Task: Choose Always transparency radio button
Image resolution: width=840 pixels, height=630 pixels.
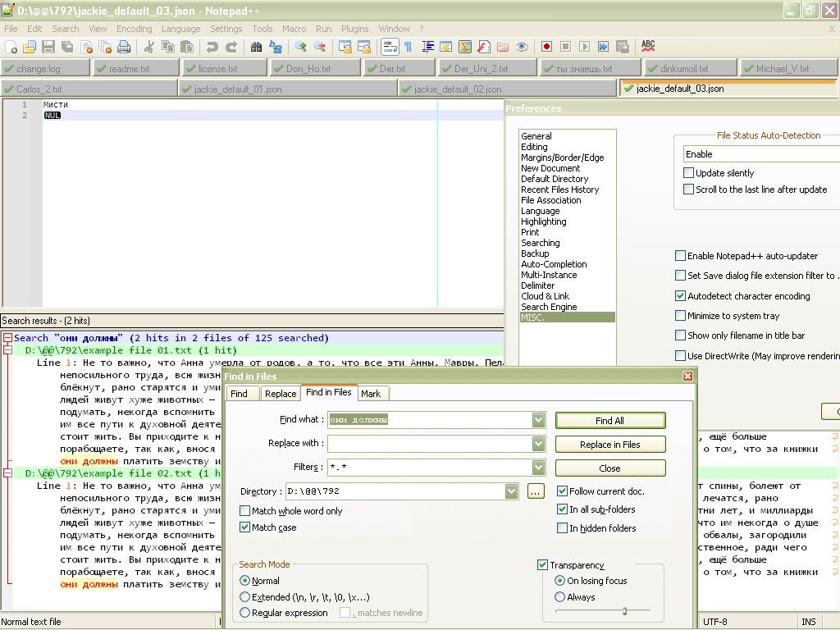Action: tap(559, 597)
